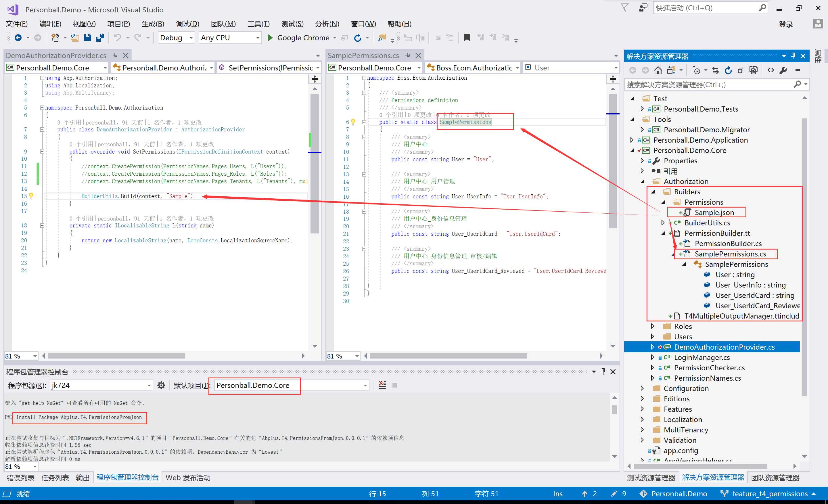This screenshot has width=828, height=504.
Task: Click horizontal scrollbar of DemoAuthorizationProvider editor
Action: (x=116, y=356)
